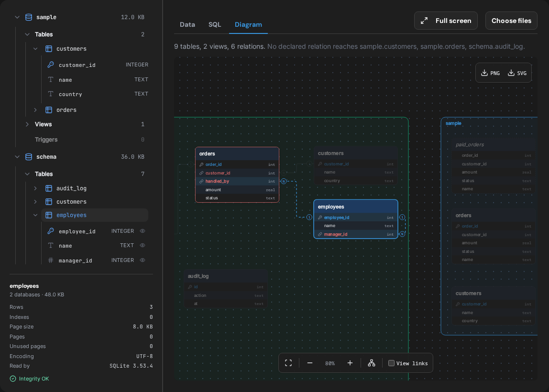Zoom out with the minus icon

click(x=309, y=363)
